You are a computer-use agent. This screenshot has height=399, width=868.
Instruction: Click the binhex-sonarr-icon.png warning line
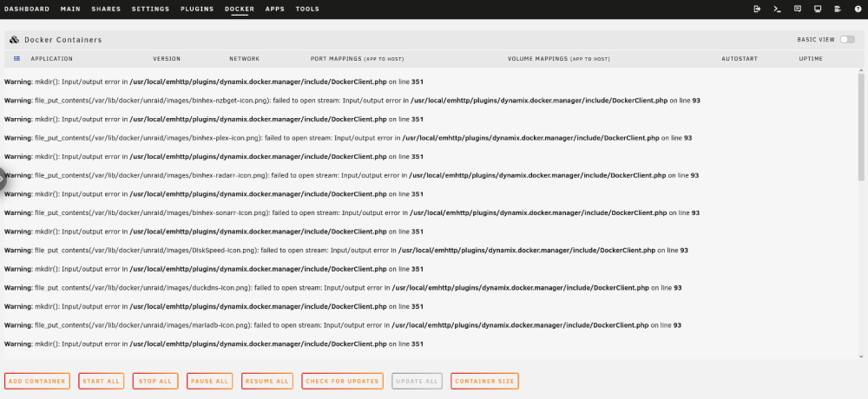(352, 213)
